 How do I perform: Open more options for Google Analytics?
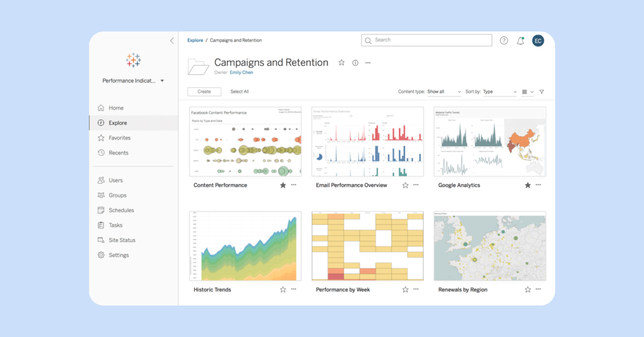tap(538, 185)
